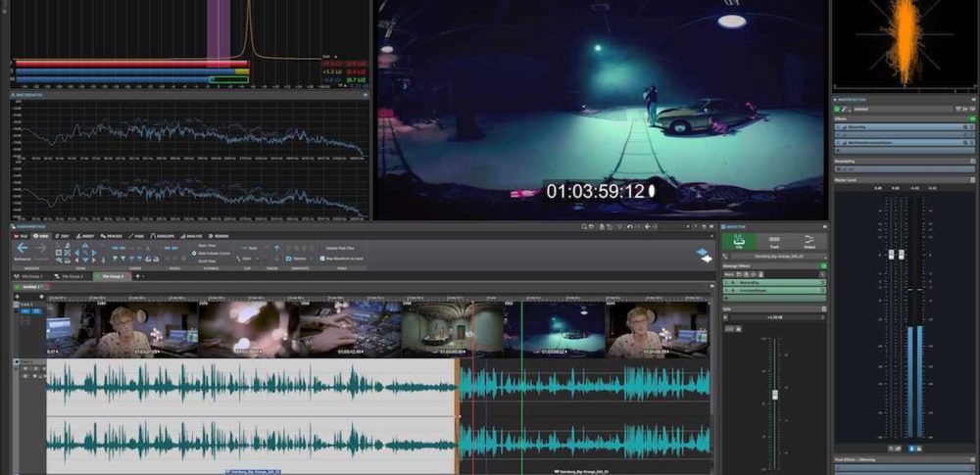Click the add track plus icon
Screen dimensions: 980x475
[16, 296]
